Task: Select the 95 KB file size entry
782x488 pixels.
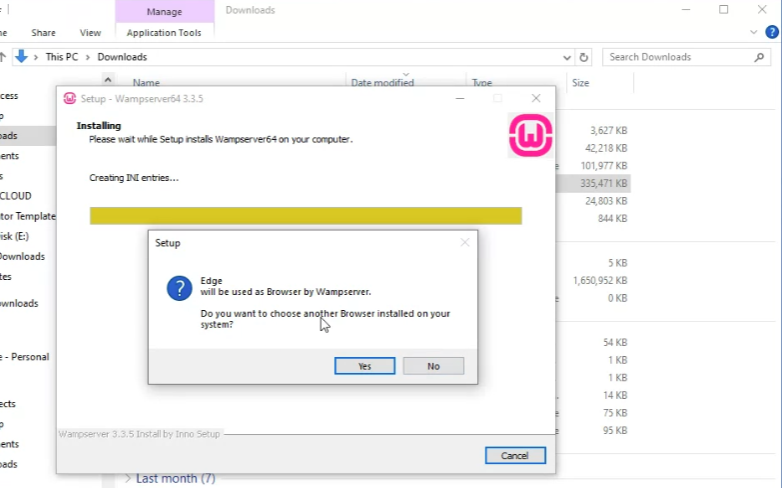Action: [615, 430]
